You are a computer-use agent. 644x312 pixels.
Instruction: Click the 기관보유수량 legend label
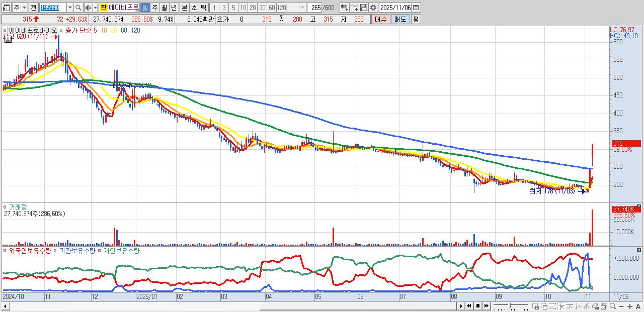[77, 250]
